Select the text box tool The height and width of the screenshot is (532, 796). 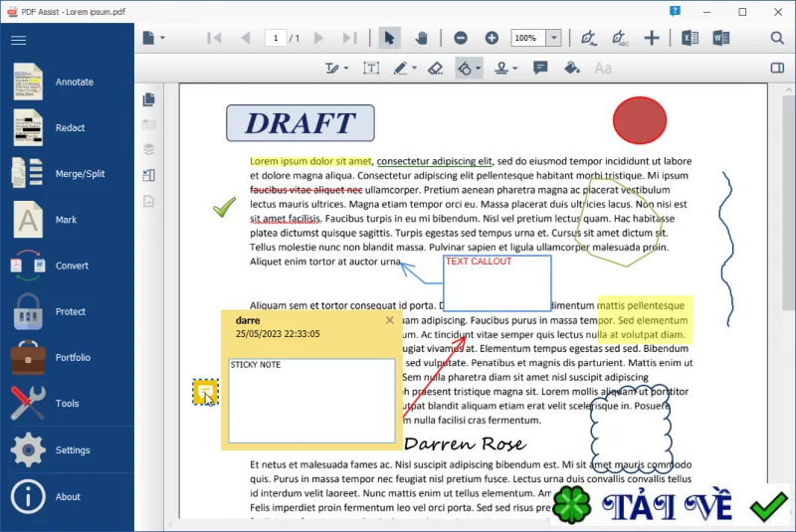(371, 68)
